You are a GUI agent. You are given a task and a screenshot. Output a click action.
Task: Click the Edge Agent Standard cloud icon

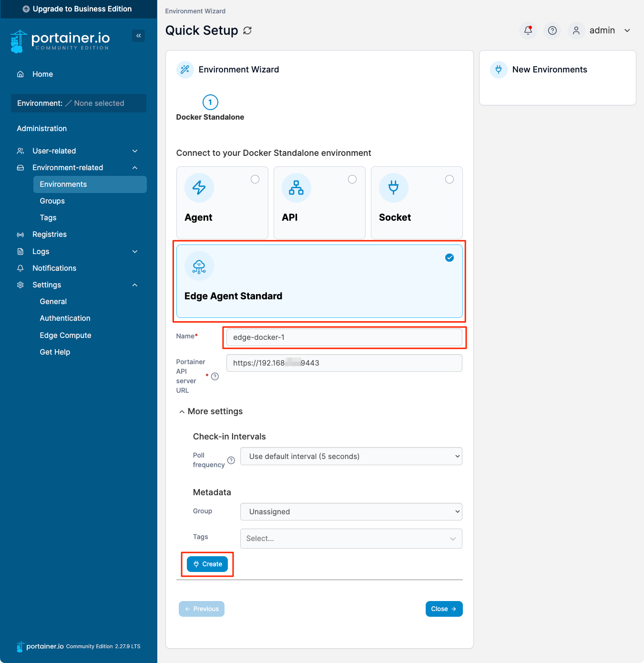[199, 266]
